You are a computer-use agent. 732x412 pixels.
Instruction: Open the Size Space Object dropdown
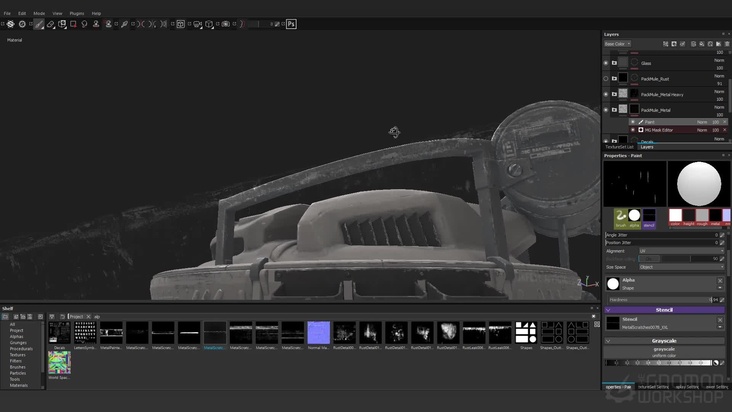pyautogui.click(x=679, y=267)
